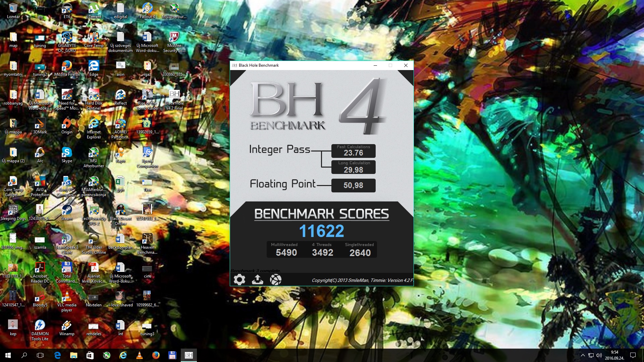Screen dimensions: 644x362
Task: Click the Windows Start button
Action: pyautogui.click(x=8, y=355)
